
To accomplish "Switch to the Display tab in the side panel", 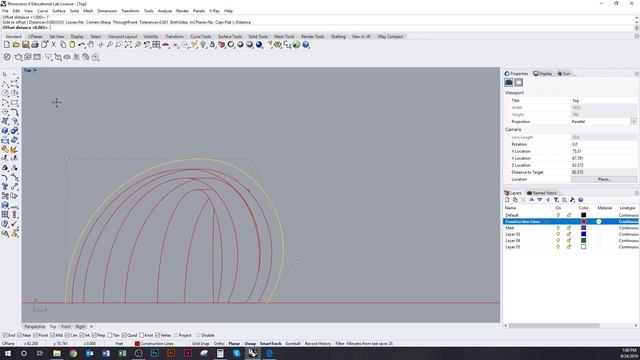I will pos(542,73).
